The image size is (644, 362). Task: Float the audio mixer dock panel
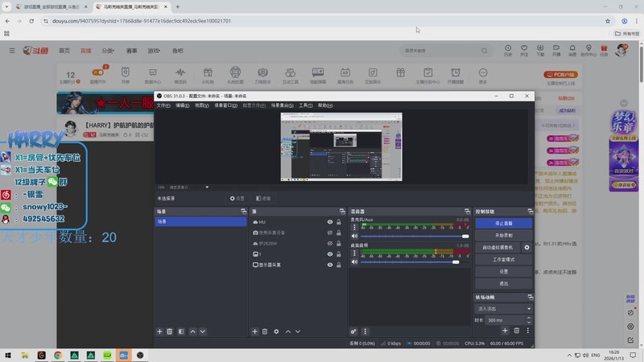pyautogui.click(x=467, y=212)
